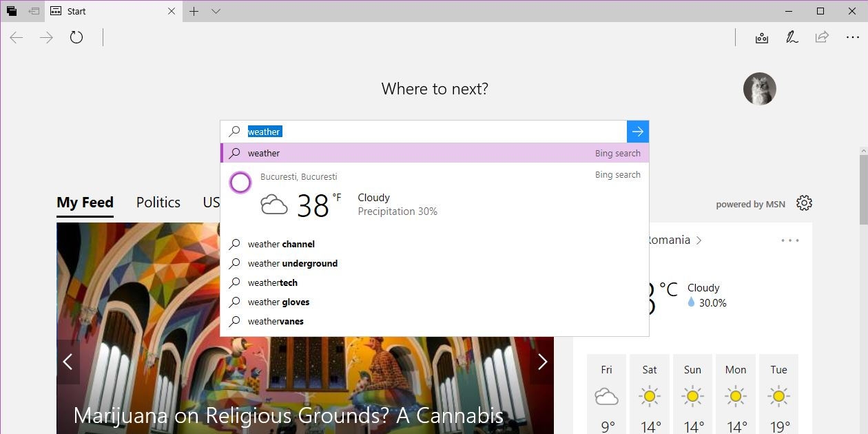Choose weather channel suggestion
Viewport: 868px width, 434px height.
[435, 244]
